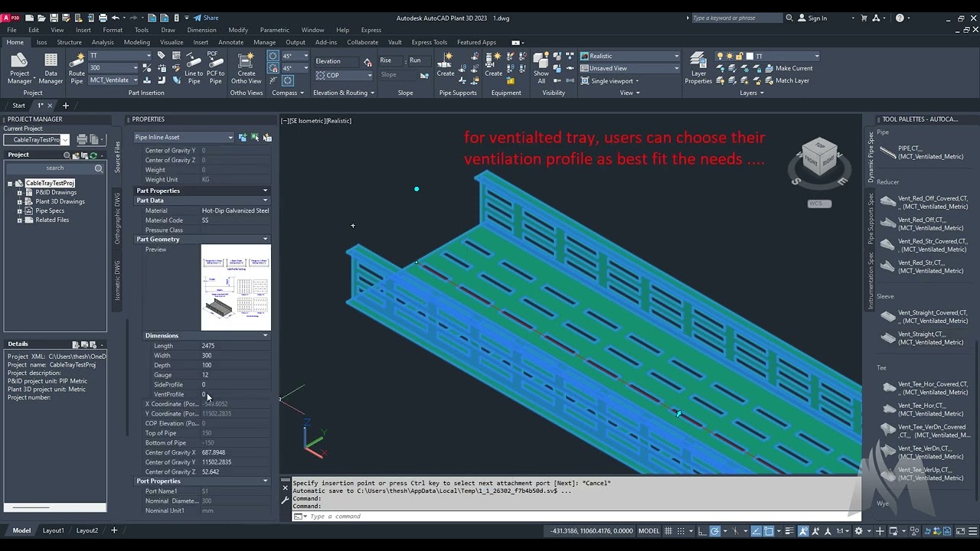Open the Layer Properties manager
The image size is (980, 551).
tap(698, 69)
